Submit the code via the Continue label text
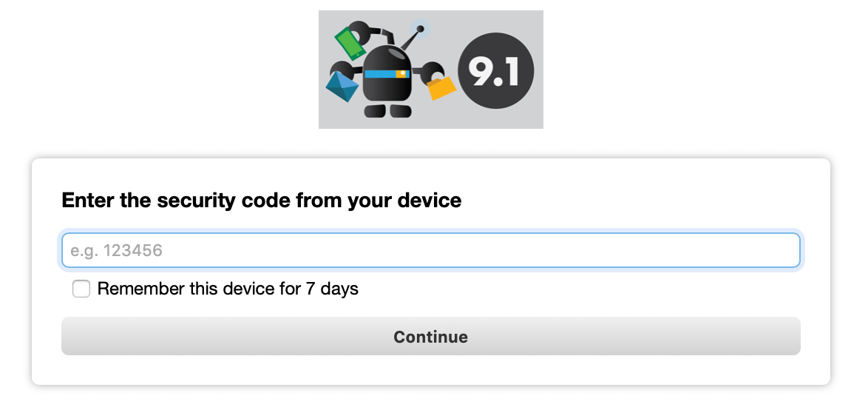Image resolution: width=868 pixels, height=413 pixels. (431, 337)
